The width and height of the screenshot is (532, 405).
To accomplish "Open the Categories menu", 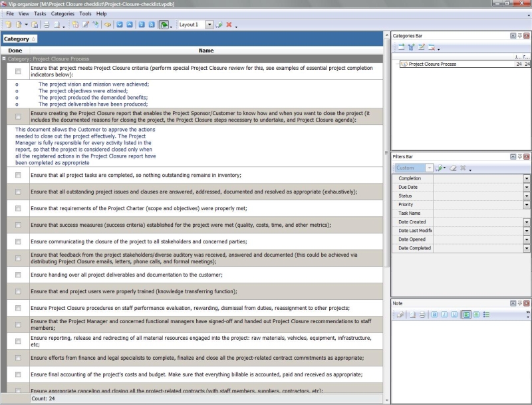I will 63,13.
